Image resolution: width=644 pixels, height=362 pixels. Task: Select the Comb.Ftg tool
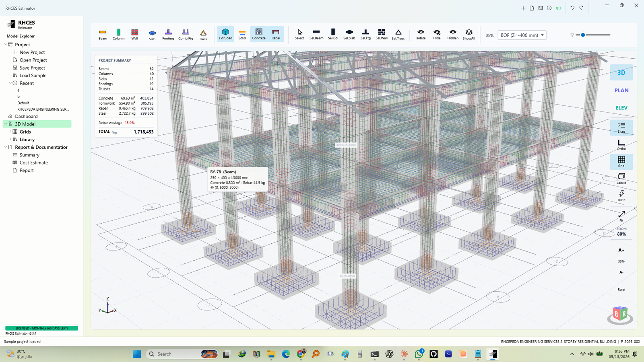186,35
